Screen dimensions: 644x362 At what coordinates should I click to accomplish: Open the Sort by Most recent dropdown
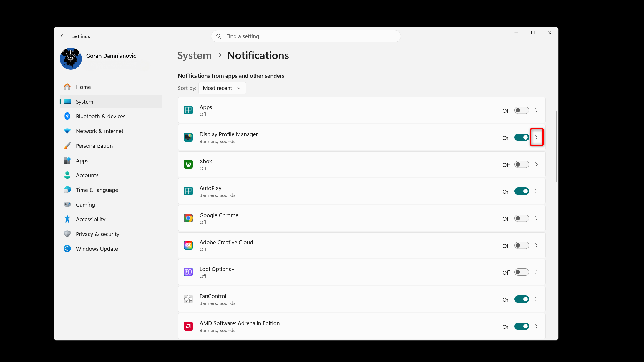222,88
